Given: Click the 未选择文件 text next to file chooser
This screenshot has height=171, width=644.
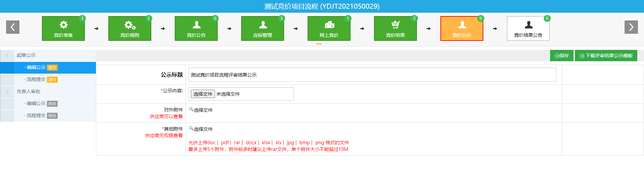Looking at the screenshot, I should [228, 94].
